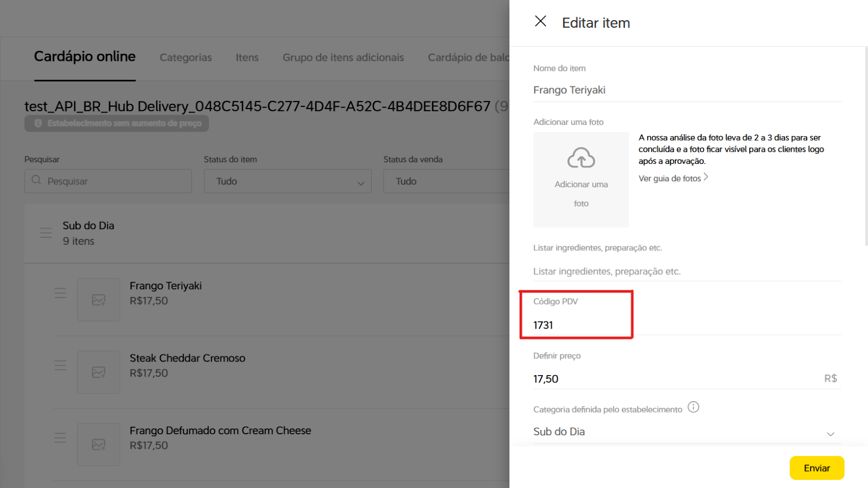Click the category info circle icon
Screen dimensions: 868x488
pos(693,407)
